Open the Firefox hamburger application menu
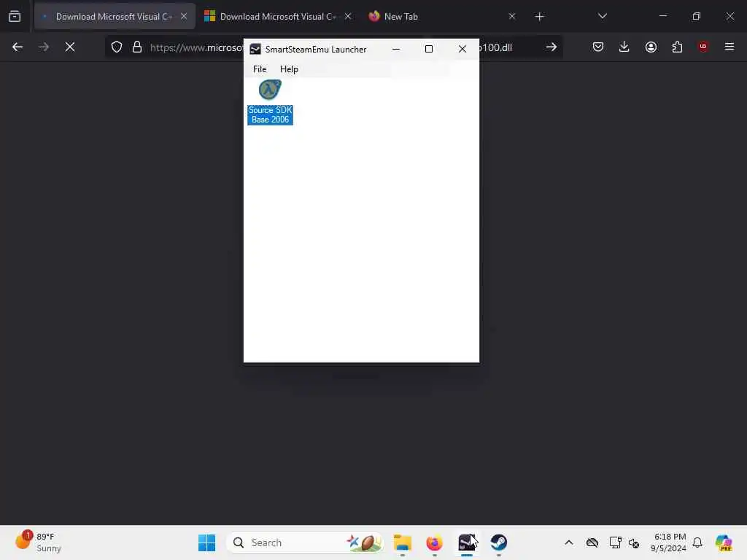 [x=729, y=47]
